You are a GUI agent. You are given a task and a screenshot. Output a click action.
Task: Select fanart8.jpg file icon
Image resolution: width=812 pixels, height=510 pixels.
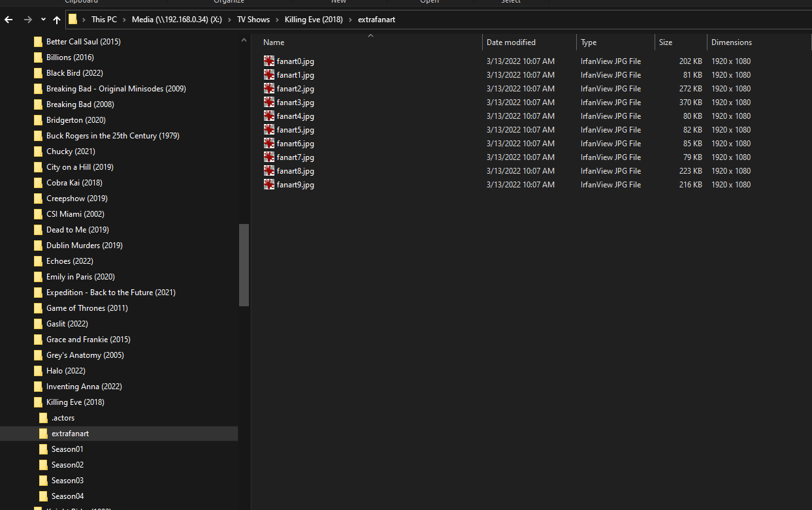[x=269, y=170]
